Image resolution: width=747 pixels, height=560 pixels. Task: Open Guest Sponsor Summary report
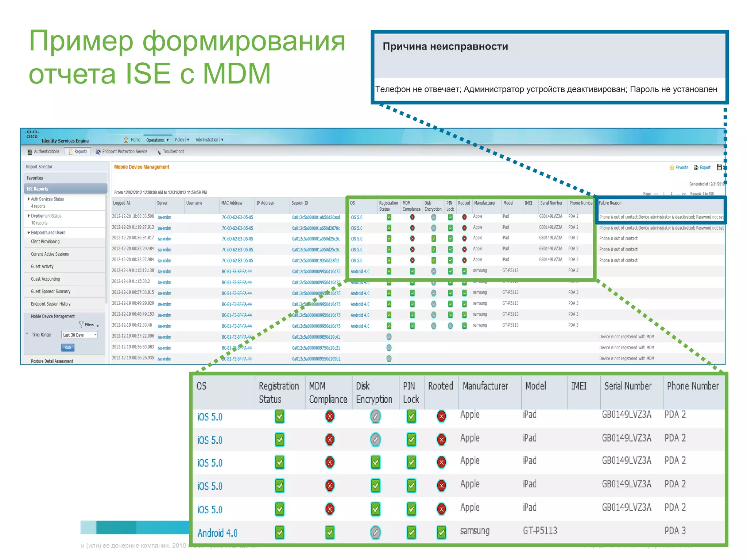pos(51,291)
